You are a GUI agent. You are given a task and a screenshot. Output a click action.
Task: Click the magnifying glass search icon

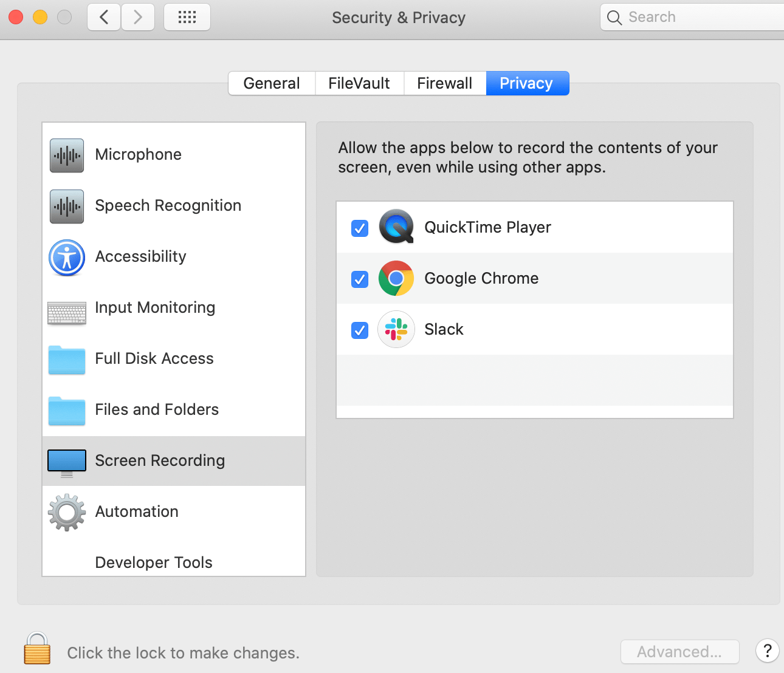[614, 18]
